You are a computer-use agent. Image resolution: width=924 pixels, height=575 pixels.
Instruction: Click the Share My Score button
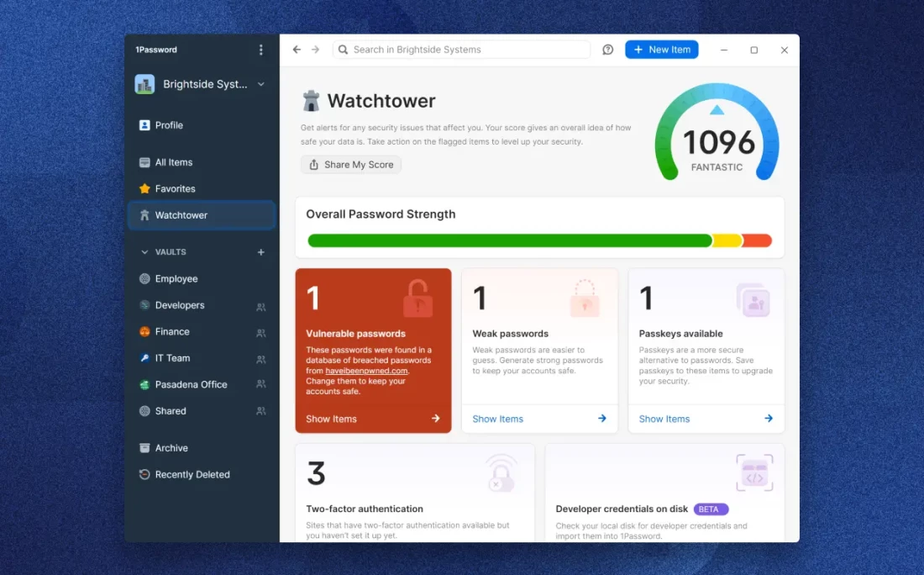351,165
